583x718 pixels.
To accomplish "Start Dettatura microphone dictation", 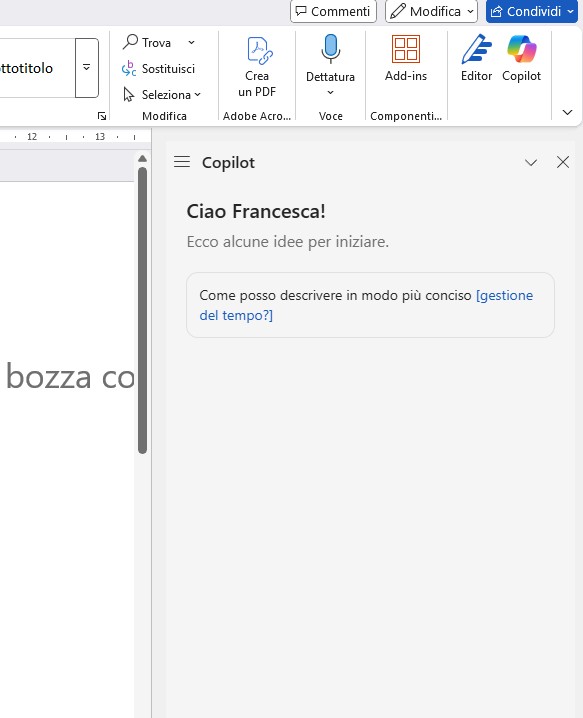I will pos(330,58).
